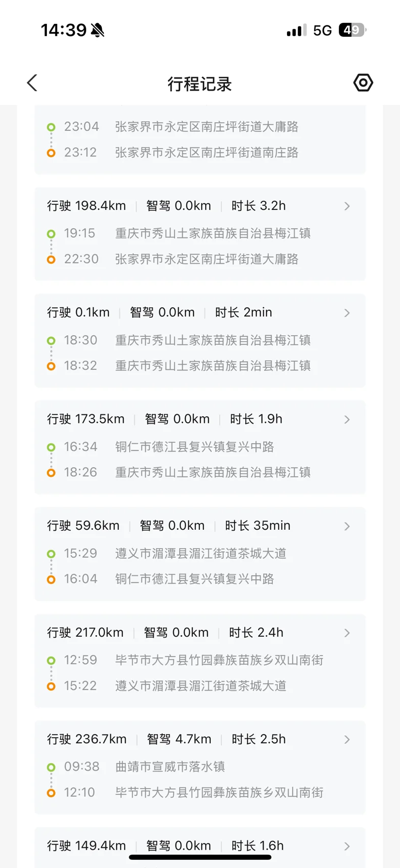Tap the 5G signal status indicator

[x=322, y=31]
